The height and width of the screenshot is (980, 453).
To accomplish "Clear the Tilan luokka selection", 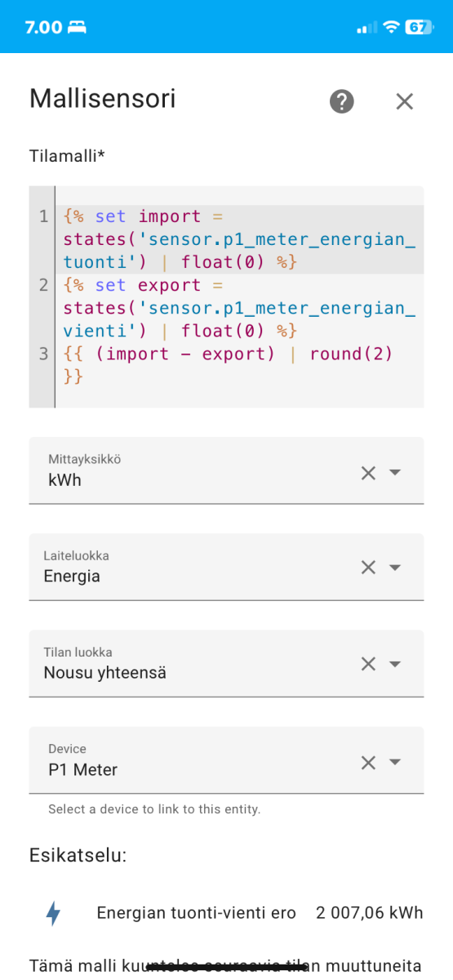I will (x=368, y=664).
